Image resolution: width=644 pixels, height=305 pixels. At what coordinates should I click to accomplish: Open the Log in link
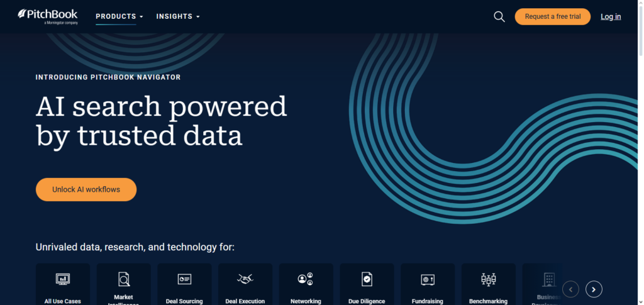pyautogui.click(x=611, y=17)
